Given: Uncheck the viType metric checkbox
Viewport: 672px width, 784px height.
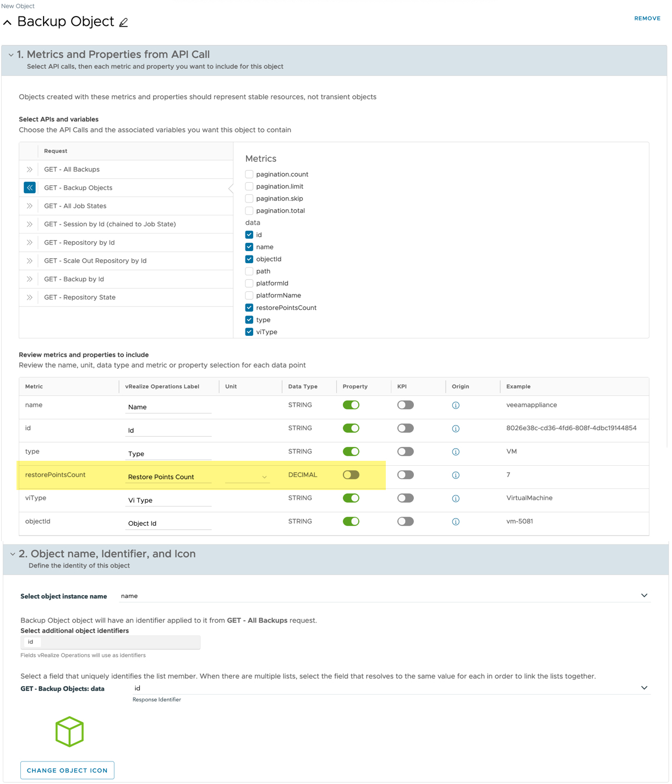Looking at the screenshot, I should click(x=249, y=332).
